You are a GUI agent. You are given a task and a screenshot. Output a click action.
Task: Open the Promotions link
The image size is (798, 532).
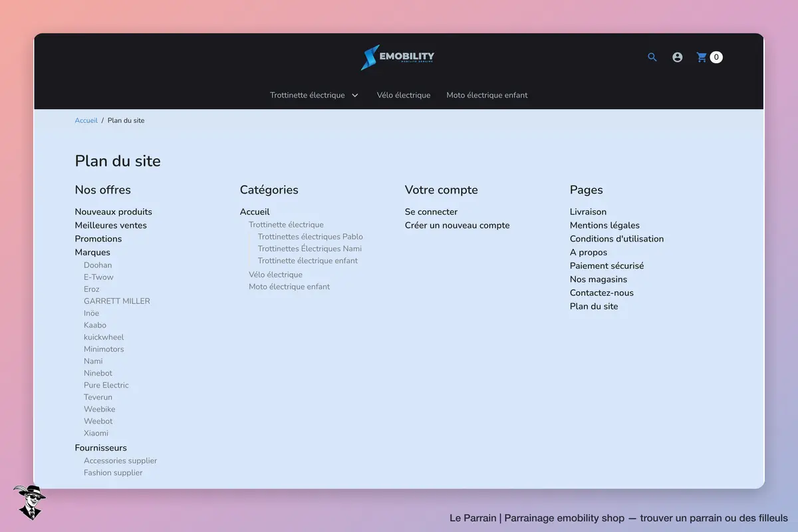pos(98,239)
